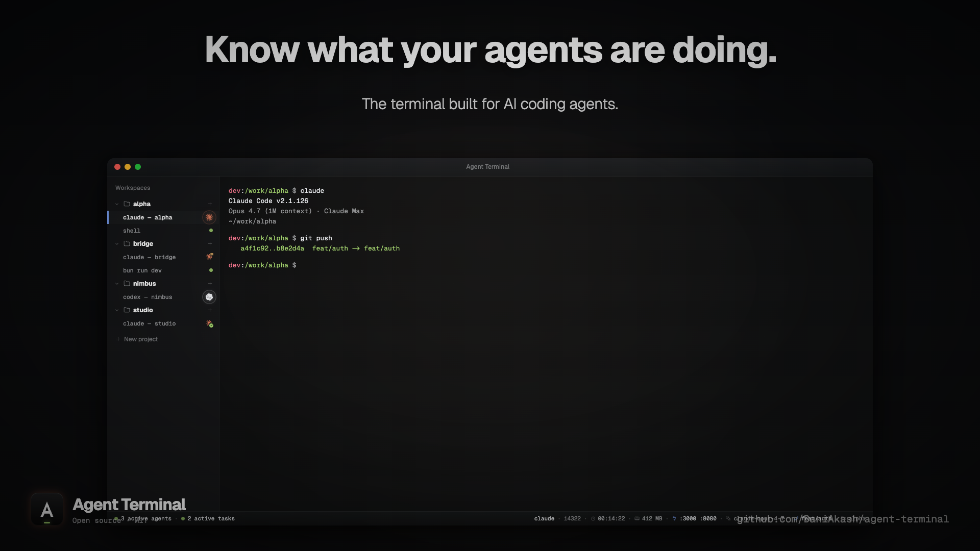The image size is (980, 551).
Task: Add a session with studio's plus icon
Action: pyautogui.click(x=210, y=310)
